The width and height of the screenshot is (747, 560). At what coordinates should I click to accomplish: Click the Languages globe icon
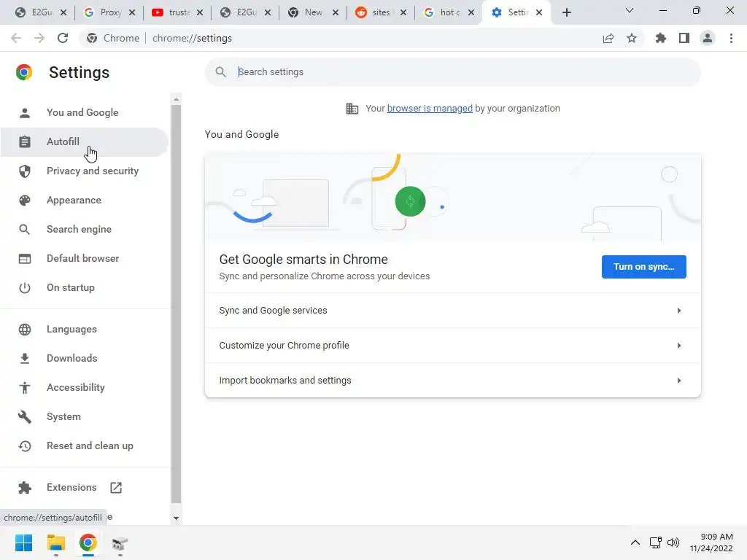point(25,330)
